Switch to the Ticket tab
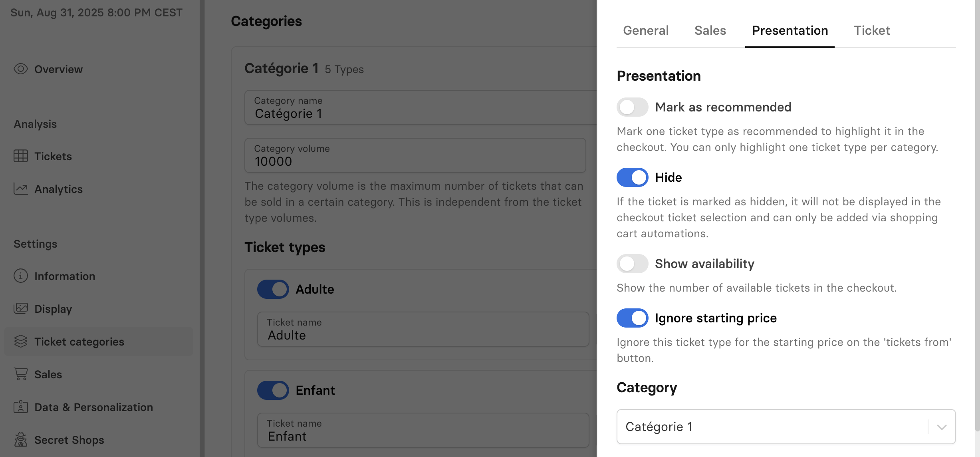980x457 pixels. point(872,30)
